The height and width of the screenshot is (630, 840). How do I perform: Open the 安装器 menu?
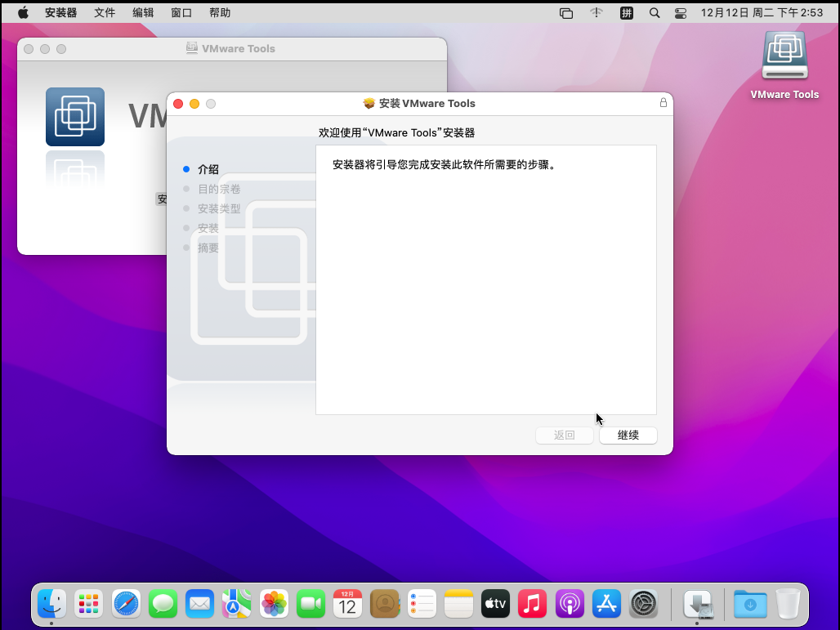click(60, 13)
